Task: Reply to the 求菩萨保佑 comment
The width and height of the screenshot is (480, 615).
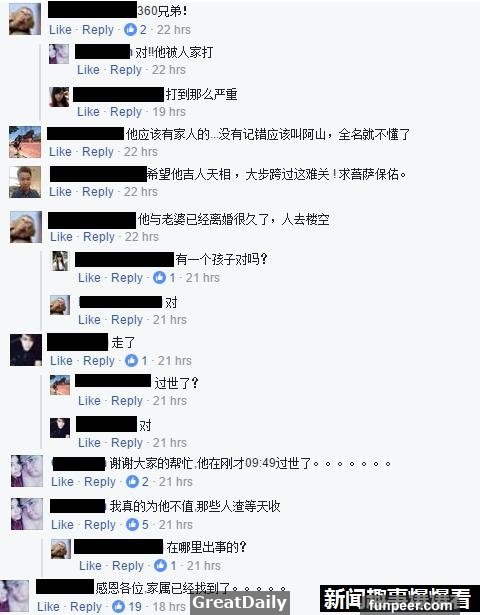Action: 98,192
